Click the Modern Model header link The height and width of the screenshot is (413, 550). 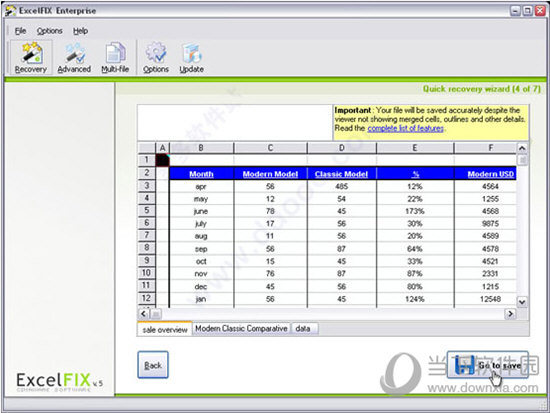pyautogui.click(x=270, y=174)
